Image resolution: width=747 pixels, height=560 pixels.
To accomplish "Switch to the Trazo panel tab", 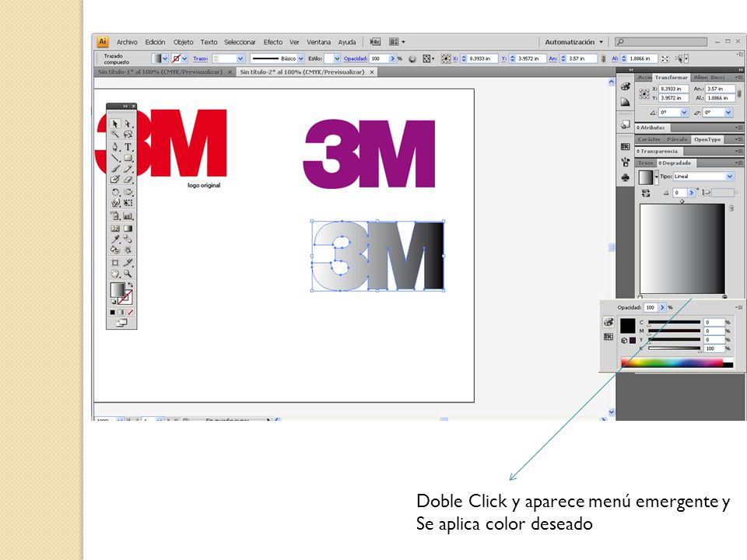I will [646, 163].
